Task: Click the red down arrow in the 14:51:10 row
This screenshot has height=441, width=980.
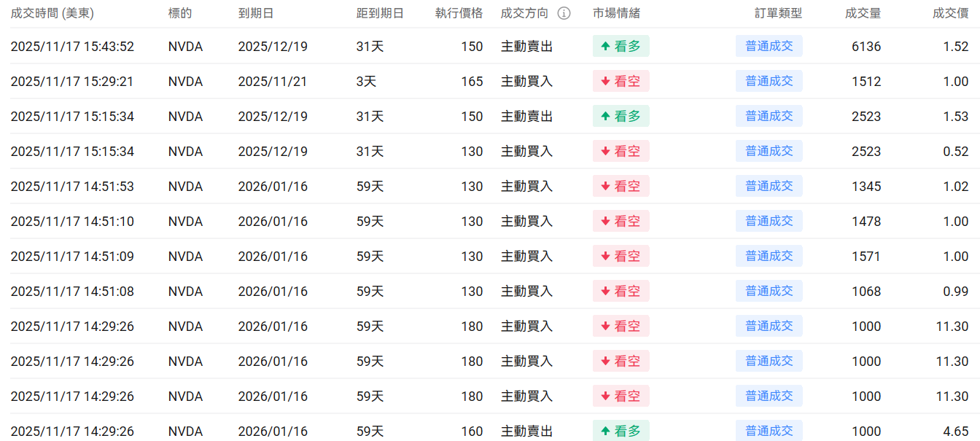Action: coord(605,222)
